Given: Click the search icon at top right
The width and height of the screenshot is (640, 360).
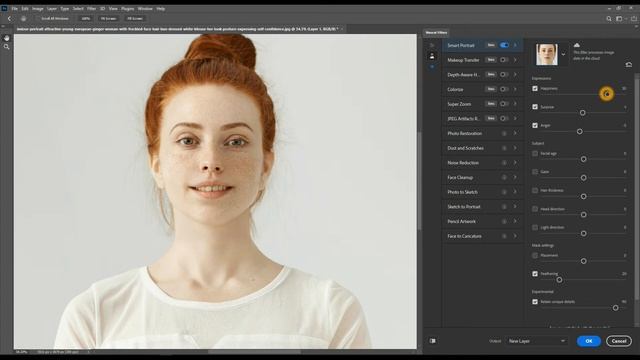Looking at the screenshot, I should click(x=609, y=18).
